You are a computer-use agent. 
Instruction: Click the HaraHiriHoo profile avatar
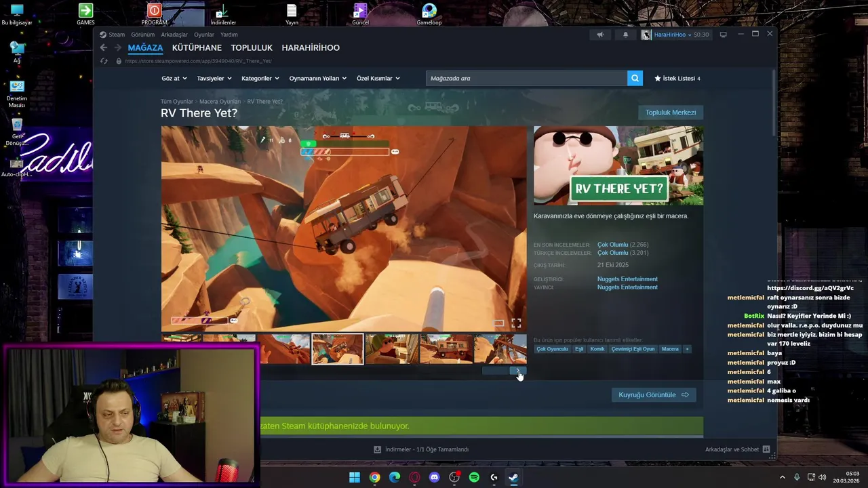tap(646, 35)
